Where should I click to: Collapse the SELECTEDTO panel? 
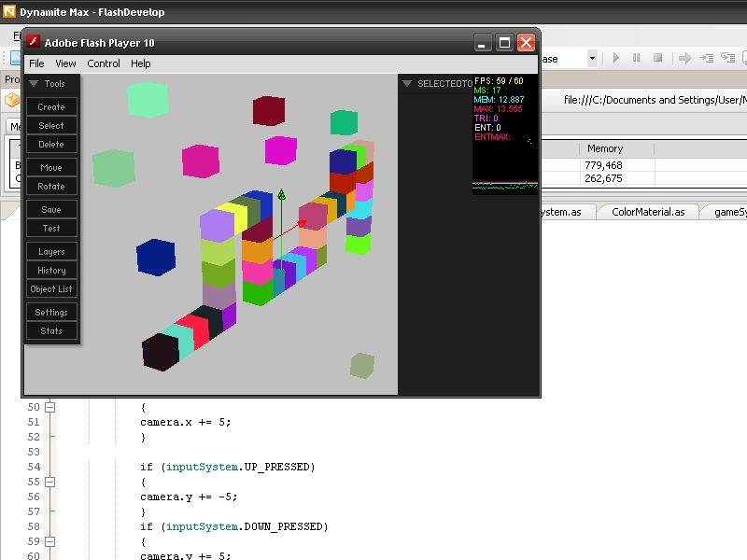coord(406,82)
